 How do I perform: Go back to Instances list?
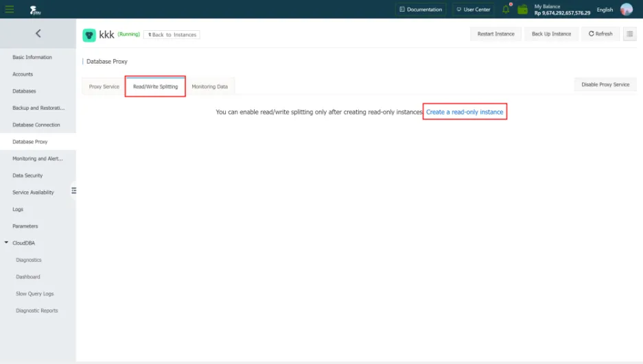(x=172, y=35)
